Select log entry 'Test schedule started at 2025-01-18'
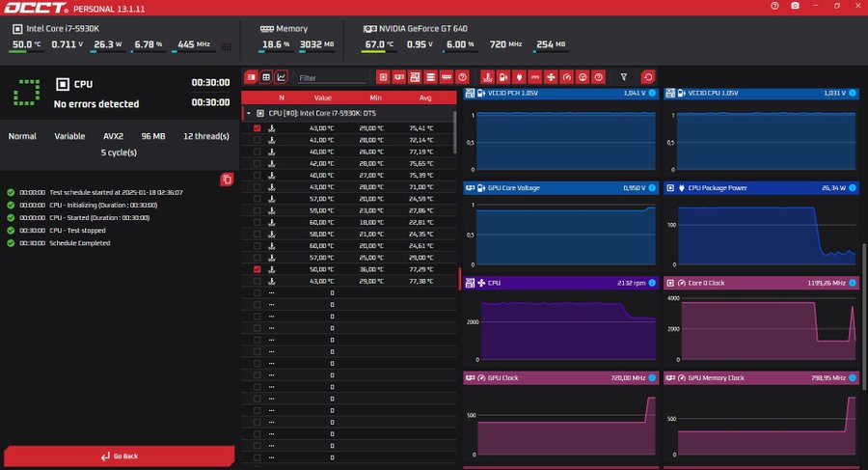The image size is (868, 470). point(116,192)
